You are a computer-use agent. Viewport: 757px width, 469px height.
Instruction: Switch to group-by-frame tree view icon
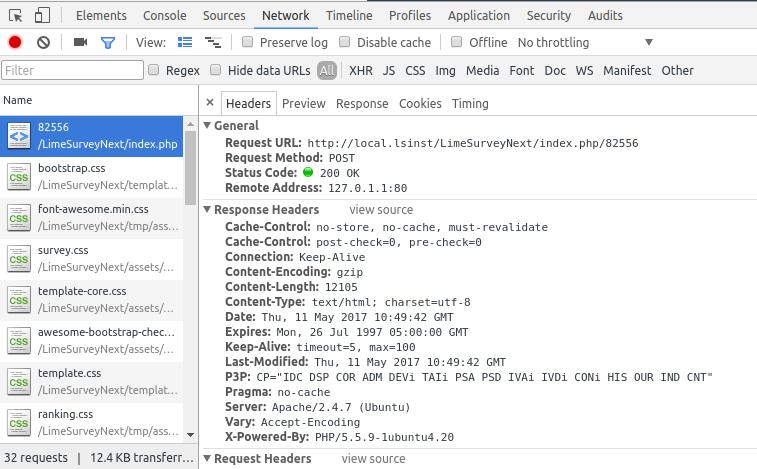pos(212,42)
